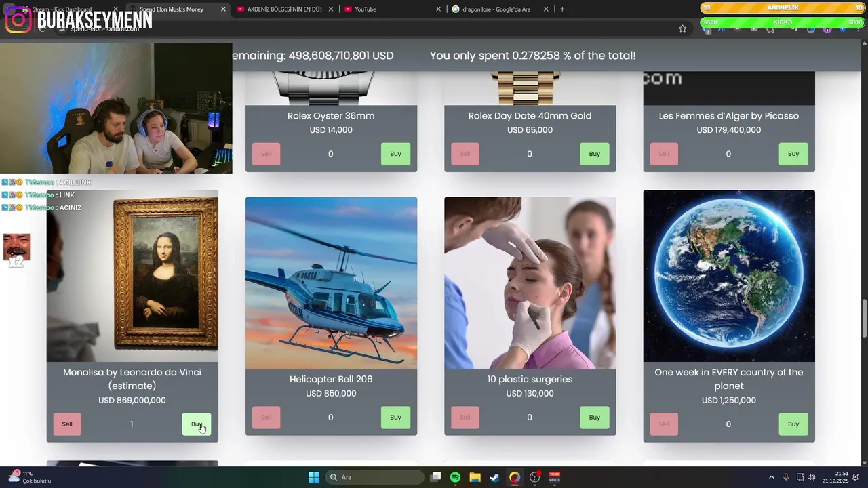Screen dimensions: 868x488
Task: Sell a Rolex Day Date 40mm Gold
Action: pos(465,154)
